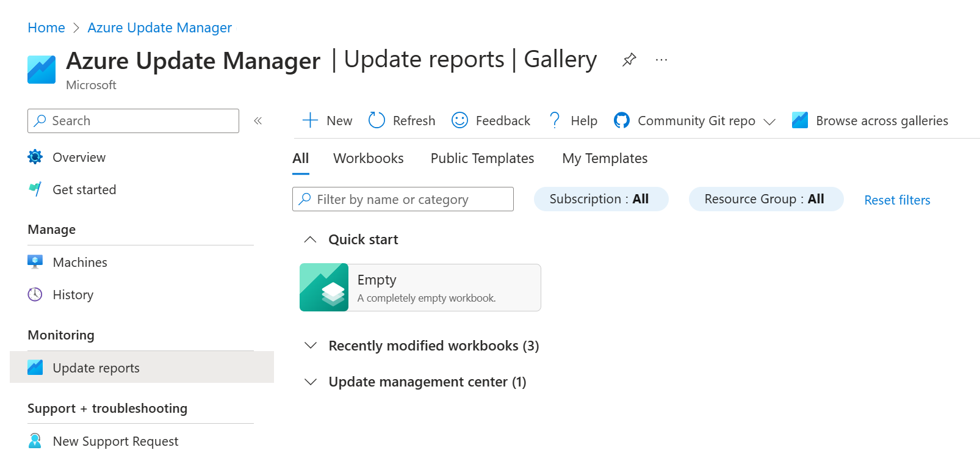The image size is (980, 472).
Task: Open the Subscription : All filter
Action: coord(601,199)
